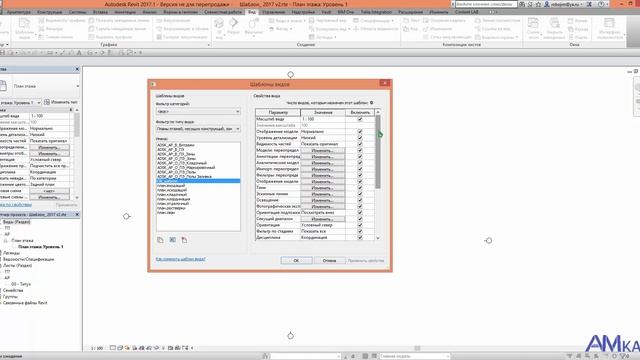The height and width of the screenshot is (360, 640).
Task: Click the Видимость/графика ribbon icon
Action: coord(41,20)
